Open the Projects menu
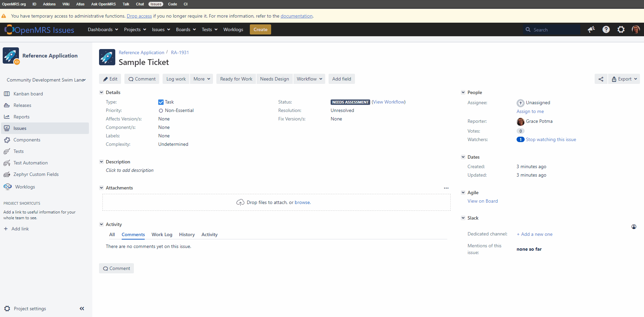The image size is (644, 317). coord(135,29)
